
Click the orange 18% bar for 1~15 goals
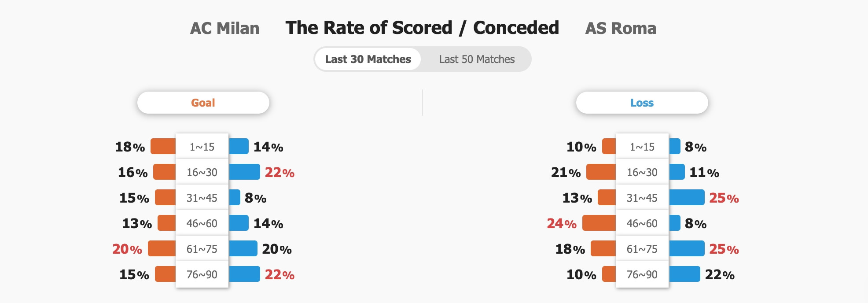click(163, 146)
